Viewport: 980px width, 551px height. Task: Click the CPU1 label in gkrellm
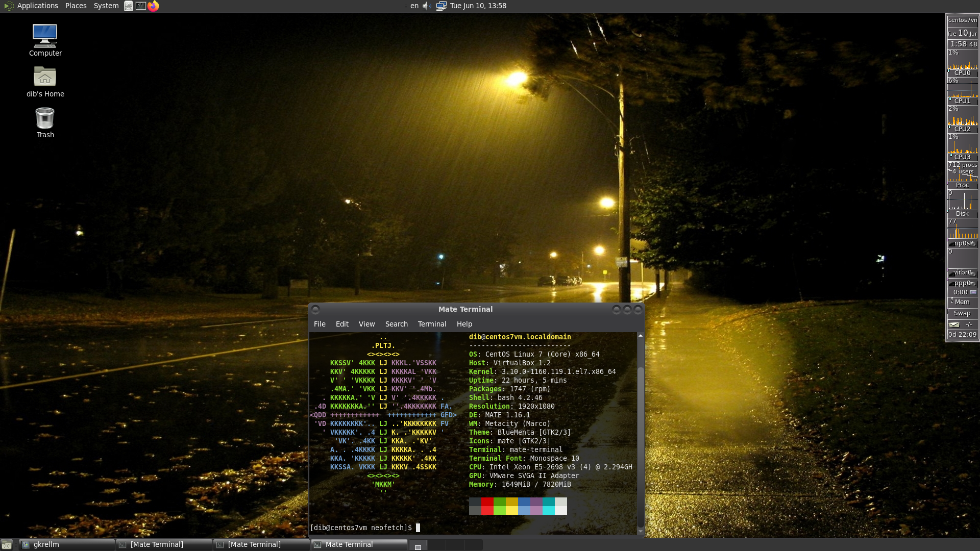coord(963,101)
